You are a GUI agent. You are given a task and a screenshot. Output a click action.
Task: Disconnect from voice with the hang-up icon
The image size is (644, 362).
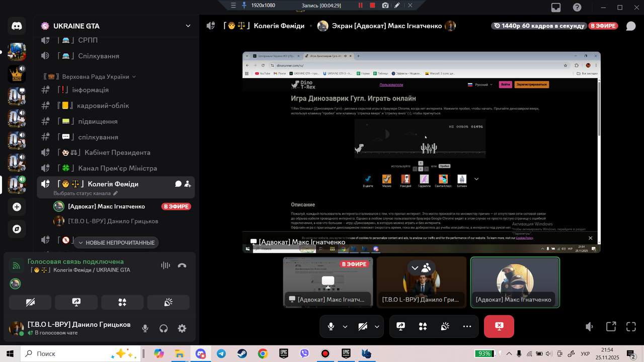182,265
